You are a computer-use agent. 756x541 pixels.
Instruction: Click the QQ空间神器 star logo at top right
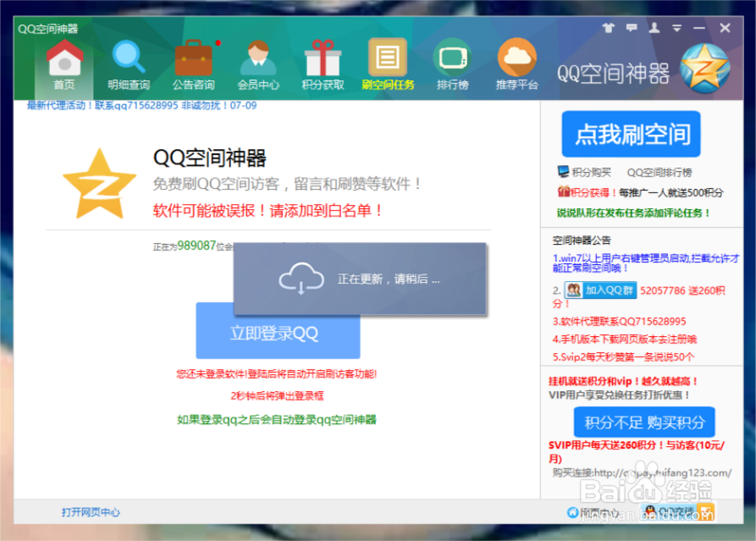click(705, 68)
